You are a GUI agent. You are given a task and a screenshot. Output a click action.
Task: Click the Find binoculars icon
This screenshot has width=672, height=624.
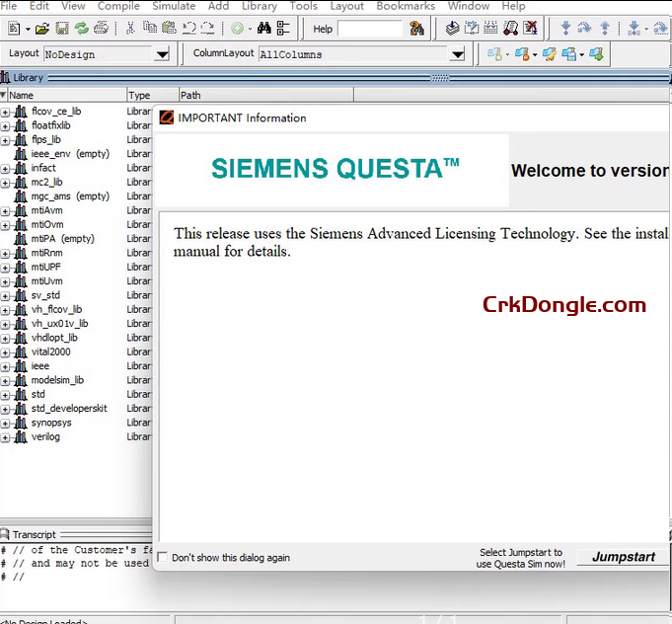[x=263, y=29]
